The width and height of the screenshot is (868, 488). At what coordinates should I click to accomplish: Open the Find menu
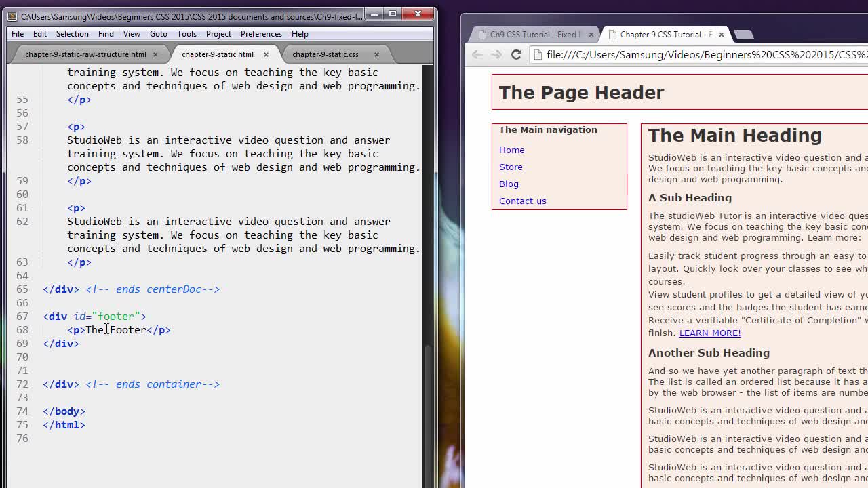(106, 34)
